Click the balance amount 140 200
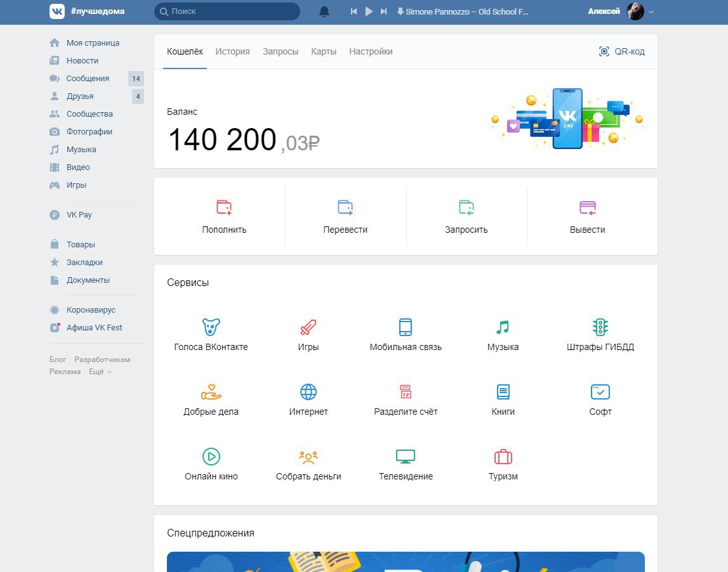728x572 pixels. (222, 139)
